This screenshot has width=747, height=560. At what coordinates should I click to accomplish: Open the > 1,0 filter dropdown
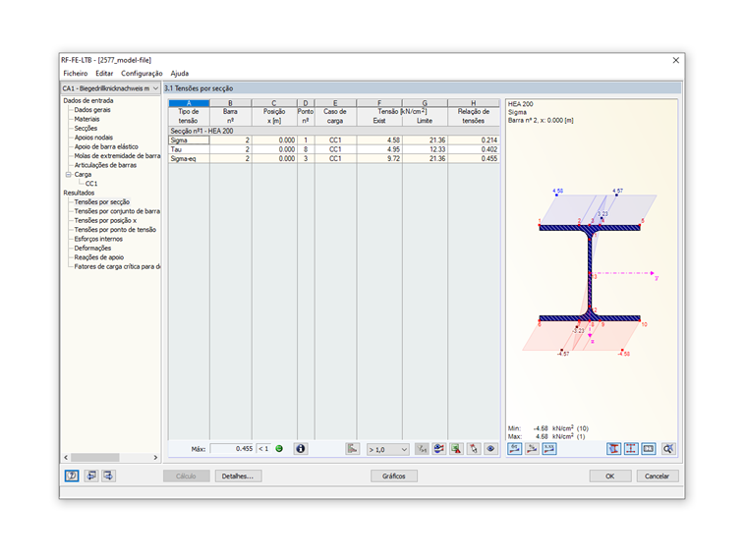click(x=388, y=449)
